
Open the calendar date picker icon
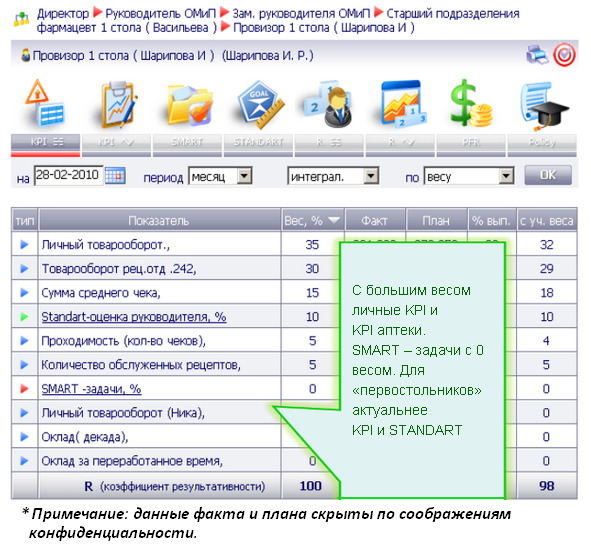coord(115,176)
